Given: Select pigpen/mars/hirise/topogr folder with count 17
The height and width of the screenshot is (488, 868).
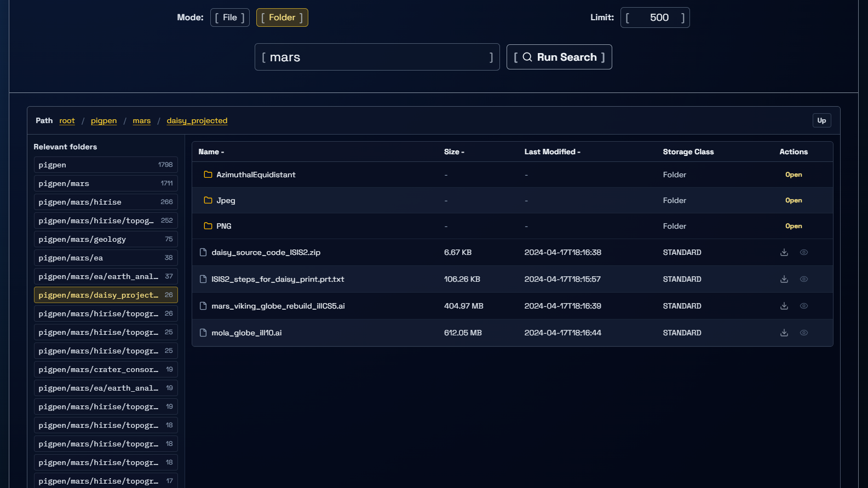Looking at the screenshot, I should tap(106, 481).
